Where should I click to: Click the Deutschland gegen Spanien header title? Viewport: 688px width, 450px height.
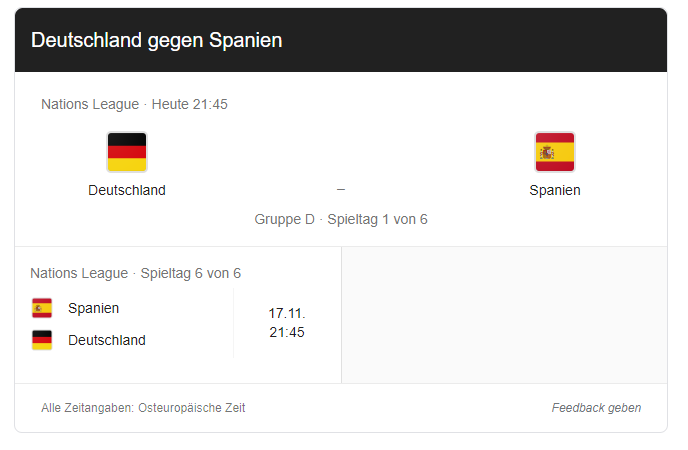tap(157, 40)
